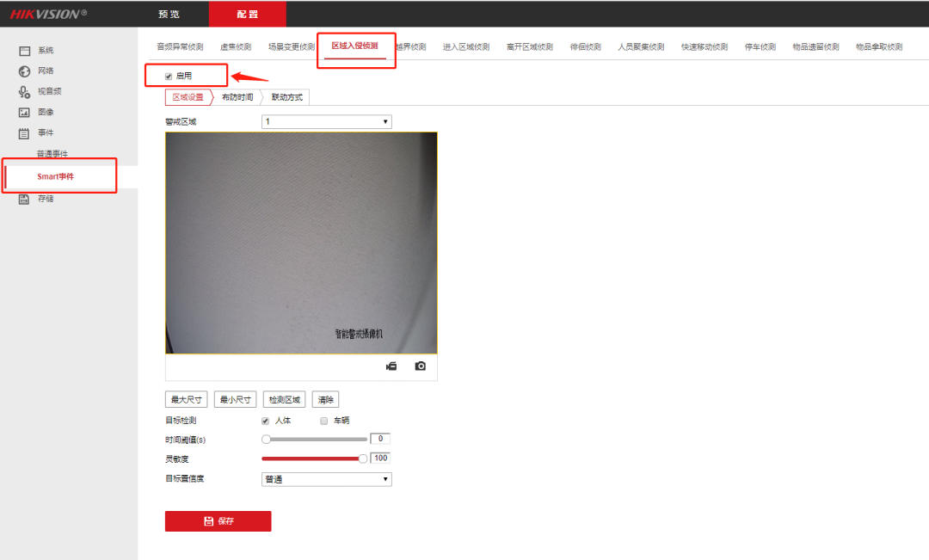Open the network globe icon
Screen dimensions: 929x560
point(25,71)
